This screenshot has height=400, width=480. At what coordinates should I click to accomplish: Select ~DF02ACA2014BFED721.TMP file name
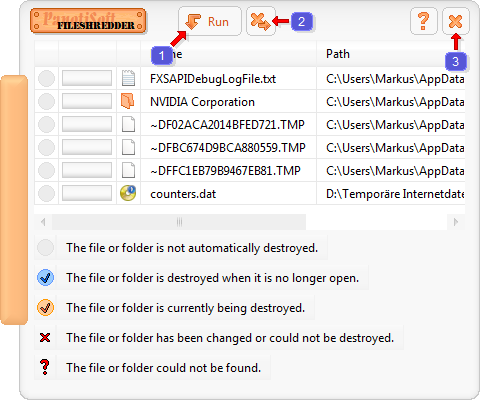(227, 125)
